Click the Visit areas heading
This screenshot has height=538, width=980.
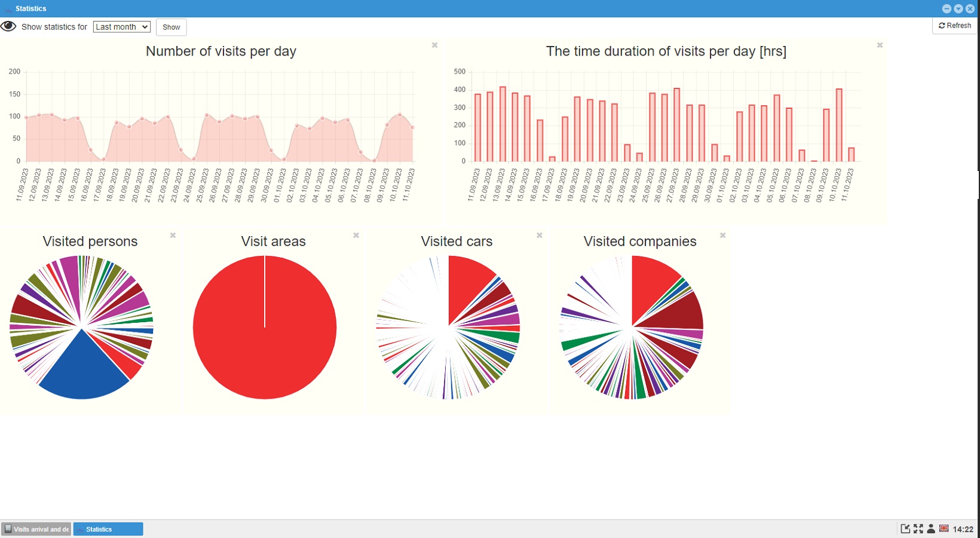pos(274,242)
